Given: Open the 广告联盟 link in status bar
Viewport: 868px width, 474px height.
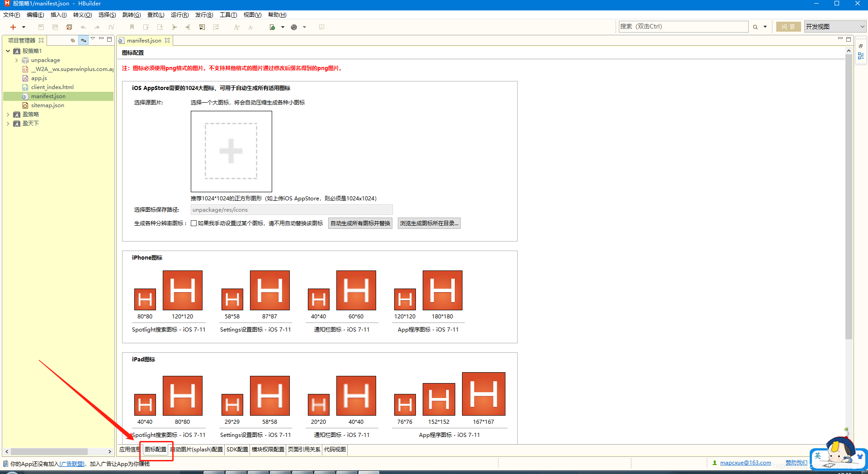Looking at the screenshot, I should pyautogui.click(x=71, y=464).
